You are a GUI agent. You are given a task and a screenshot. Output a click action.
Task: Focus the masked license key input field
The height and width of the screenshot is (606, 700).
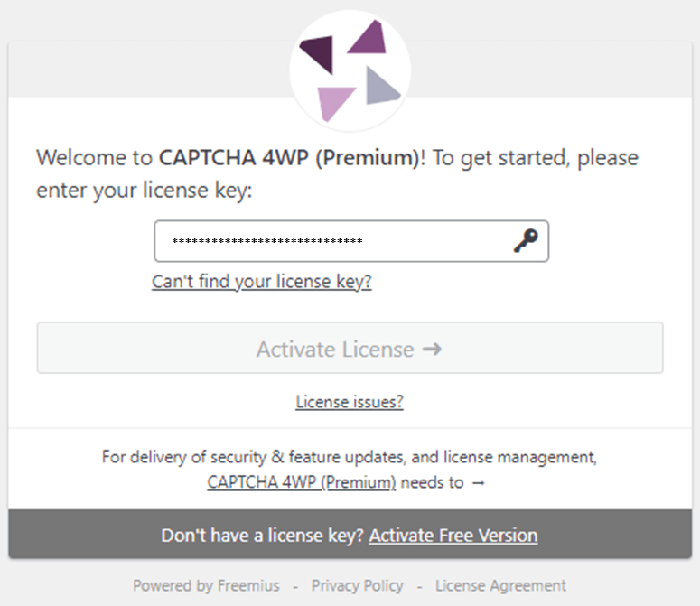pyautogui.click(x=351, y=241)
